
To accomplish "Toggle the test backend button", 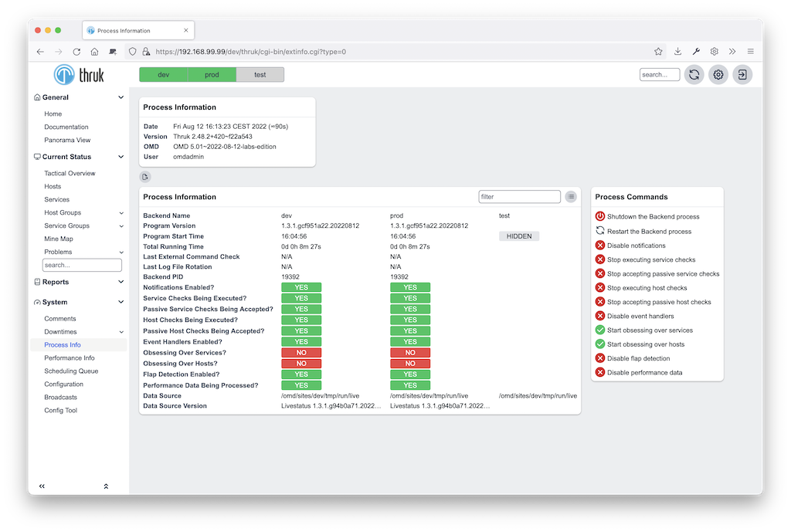I will coord(260,75).
